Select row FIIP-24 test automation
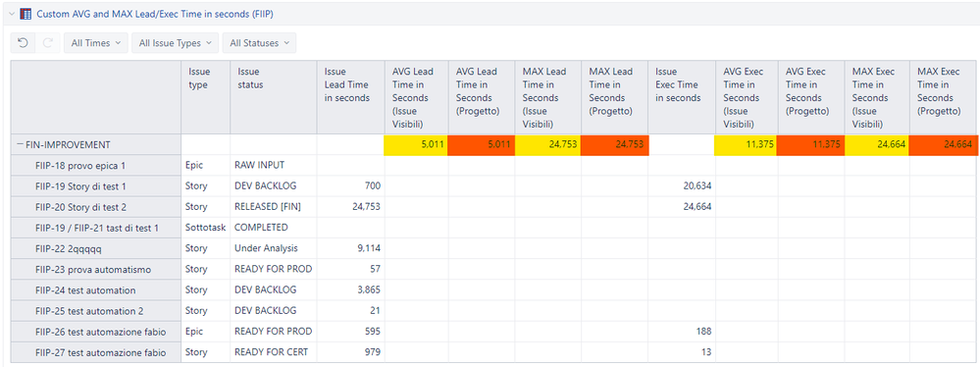The width and height of the screenshot is (980, 367). click(96, 290)
